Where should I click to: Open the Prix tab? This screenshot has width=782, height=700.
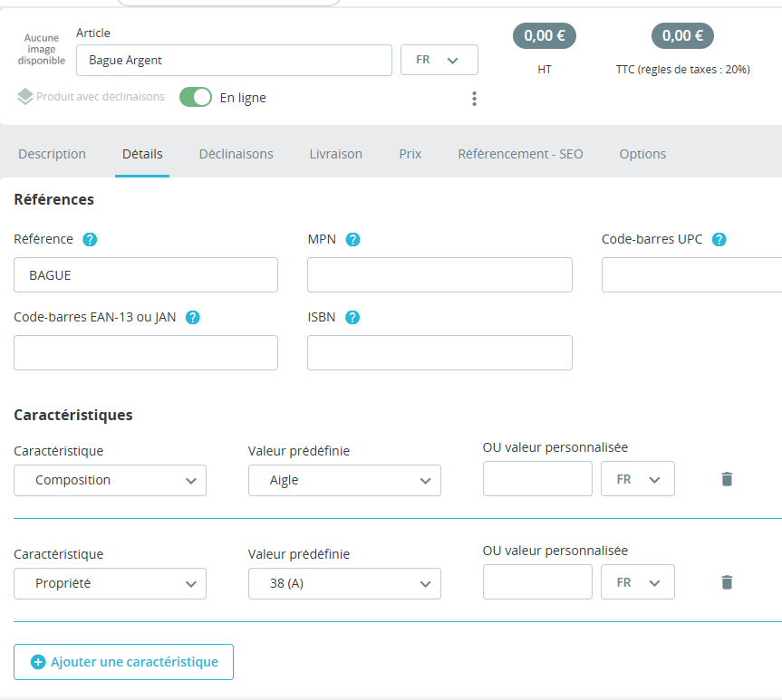[410, 154]
